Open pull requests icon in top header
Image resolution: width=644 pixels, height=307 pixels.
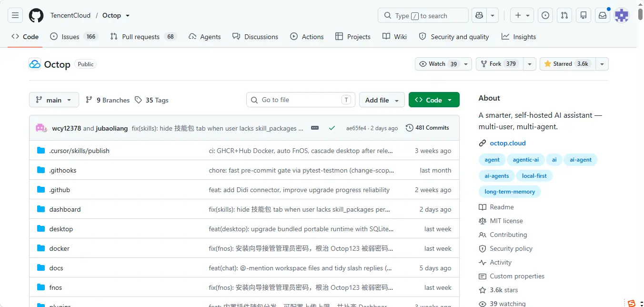[x=564, y=15]
